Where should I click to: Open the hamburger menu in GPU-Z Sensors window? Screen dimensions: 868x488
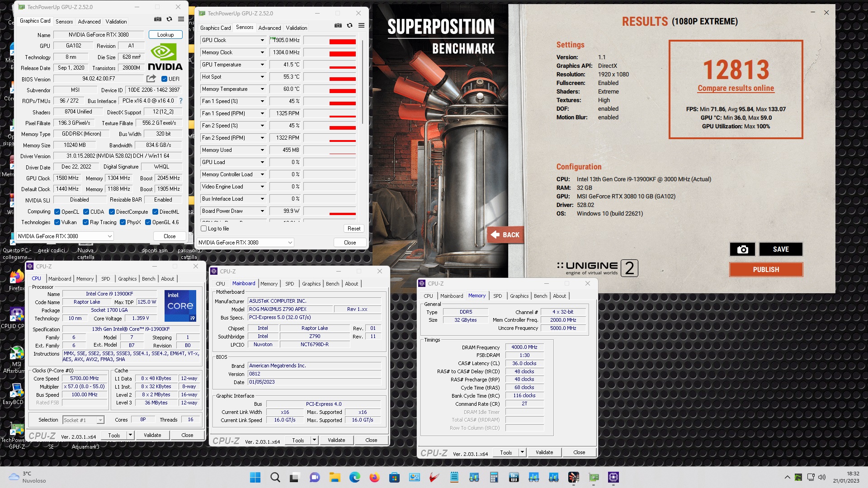click(361, 25)
